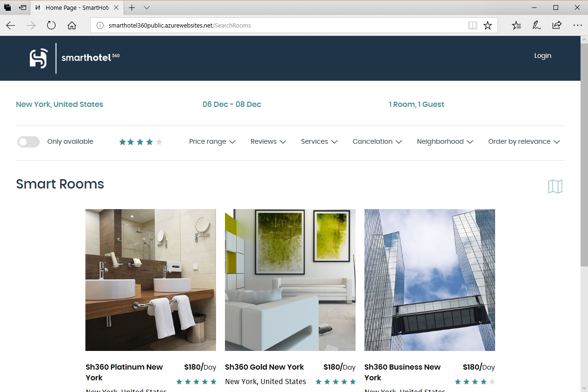The width and height of the screenshot is (588, 392).
Task: Set these tabs aside icon
Action: 22,8
